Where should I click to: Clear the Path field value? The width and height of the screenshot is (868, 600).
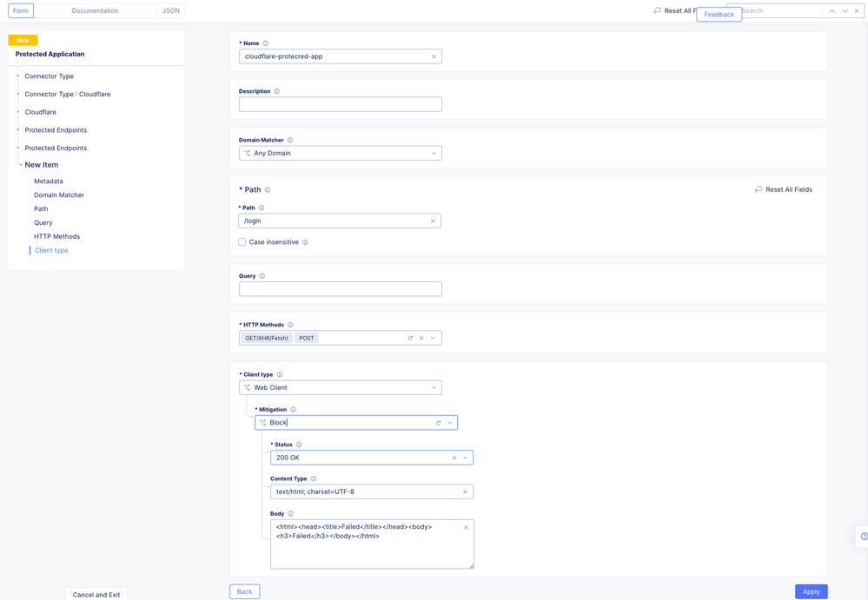coord(433,221)
